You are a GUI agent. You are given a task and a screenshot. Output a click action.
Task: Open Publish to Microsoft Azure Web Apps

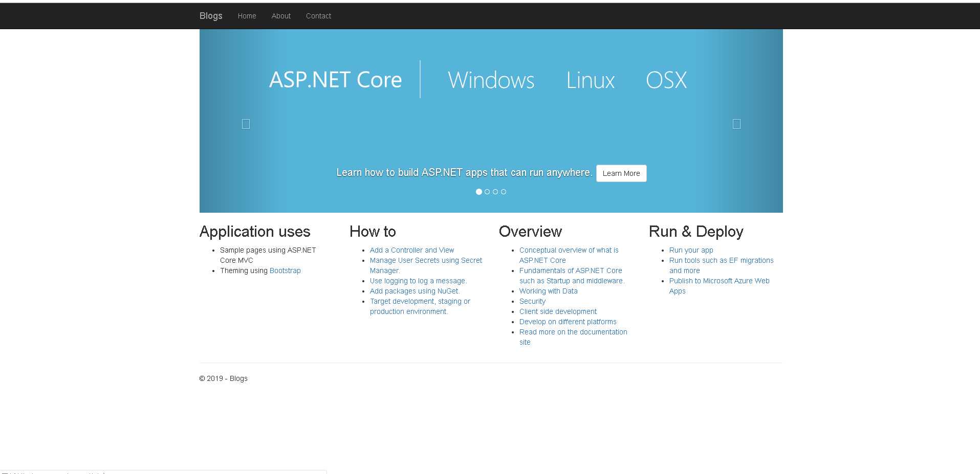(719, 286)
